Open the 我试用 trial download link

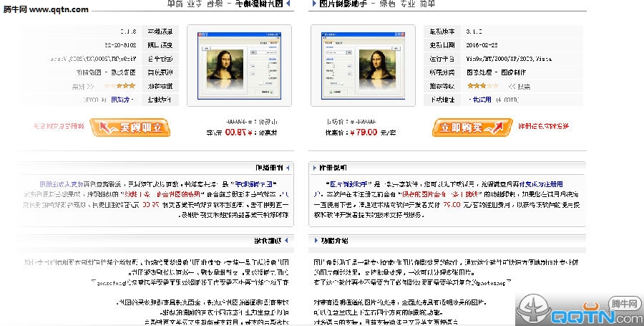point(482,100)
